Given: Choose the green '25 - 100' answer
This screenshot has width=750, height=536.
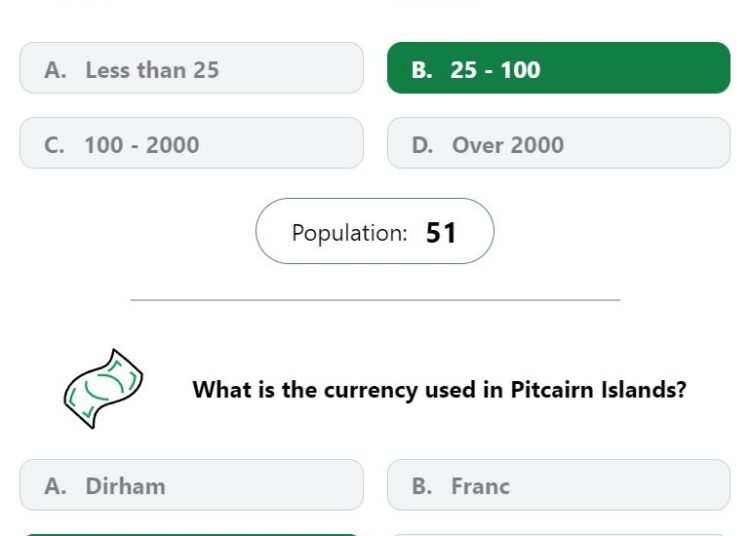Looking at the screenshot, I should point(559,68).
